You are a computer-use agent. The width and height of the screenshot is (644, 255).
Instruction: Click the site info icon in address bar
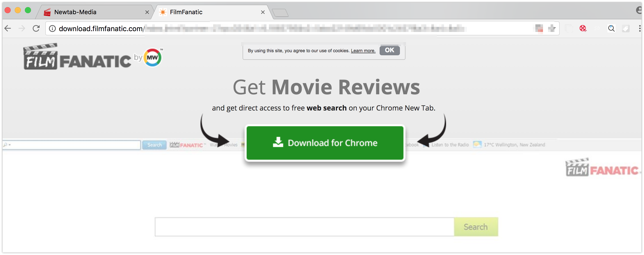click(52, 29)
